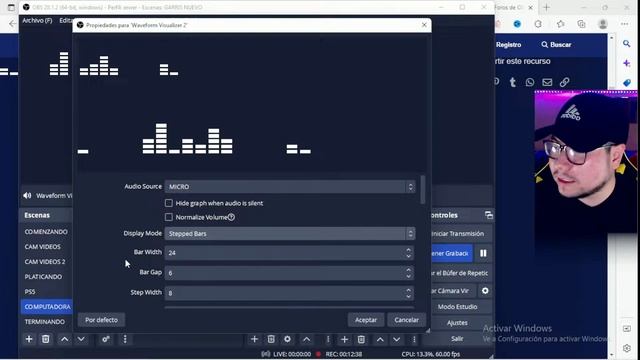Delete the selected scene with the trash icon
This screenshot has width=640, height=360.
click(x=46, y=339)
